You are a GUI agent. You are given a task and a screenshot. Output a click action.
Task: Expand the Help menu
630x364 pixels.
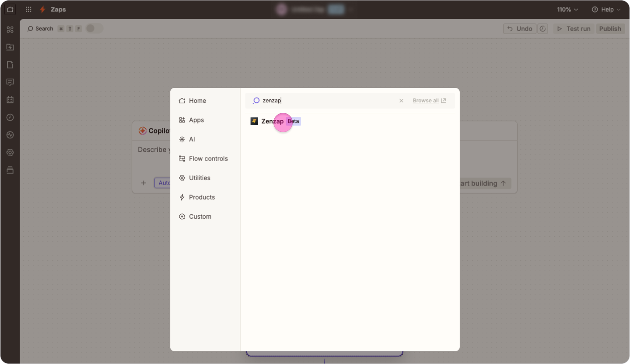coord(606,9)
